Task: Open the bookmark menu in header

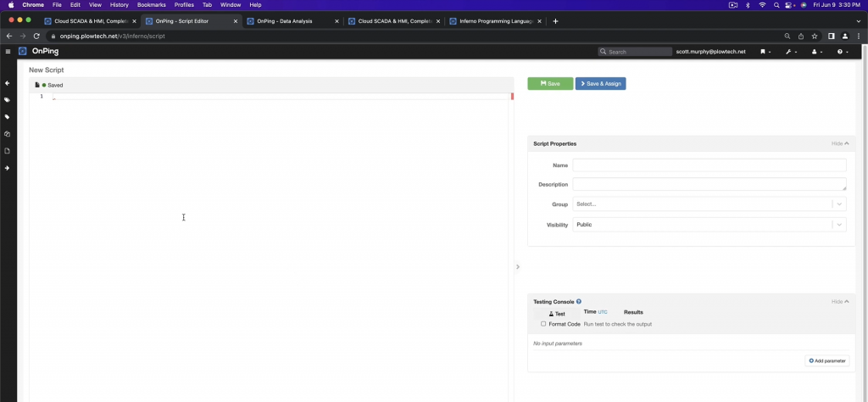Action: pyautogui.click(x=765, y=52)
